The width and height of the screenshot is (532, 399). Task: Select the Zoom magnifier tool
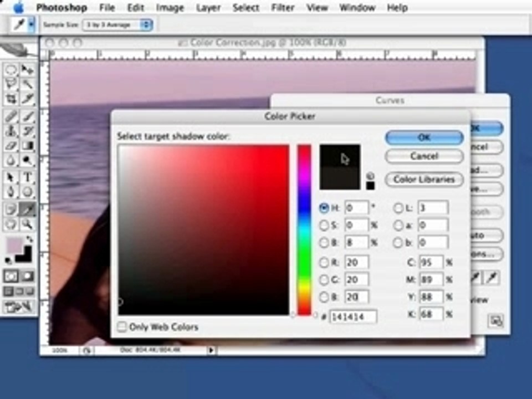click(x=27, y=224)
